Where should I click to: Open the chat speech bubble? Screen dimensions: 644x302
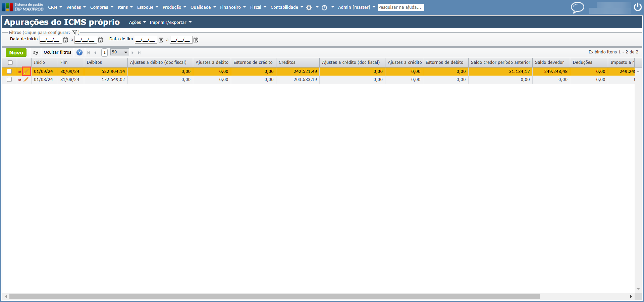[578, 7]
